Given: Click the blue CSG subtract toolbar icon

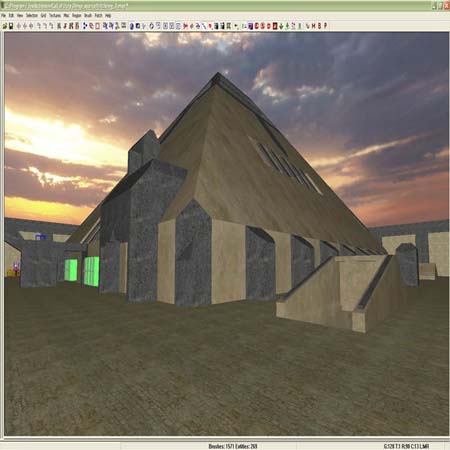Looking at the screenshot, I should click(85, 26).
